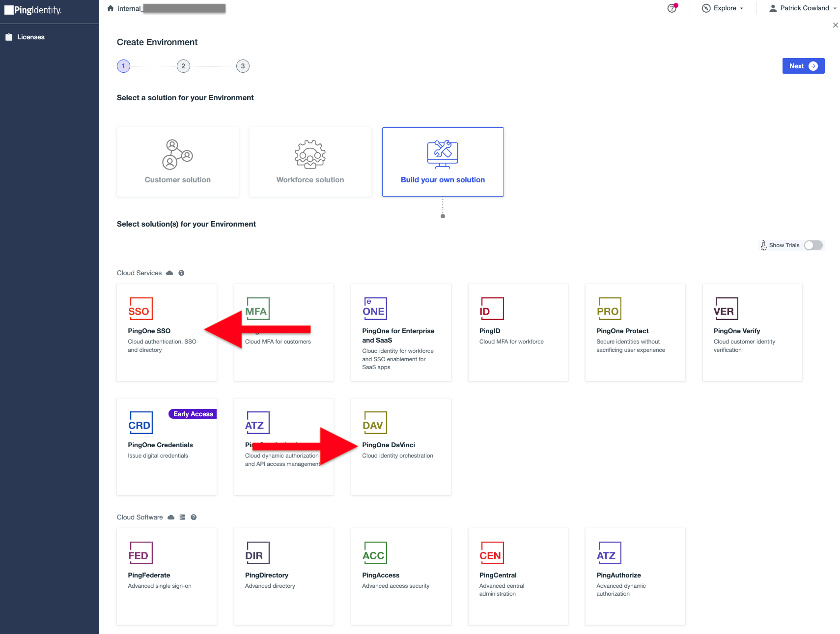Image resolution: width=840 pixels, height=634 pixels.
Task: Toggle the Show Trials switch
Action: click(x=813, y=245)
